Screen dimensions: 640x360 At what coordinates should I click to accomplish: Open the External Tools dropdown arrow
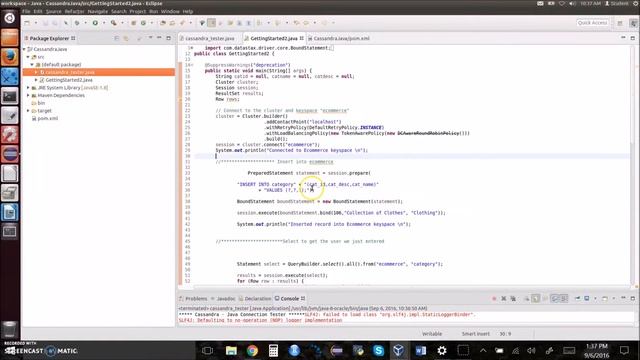click(x=122, y=23)
